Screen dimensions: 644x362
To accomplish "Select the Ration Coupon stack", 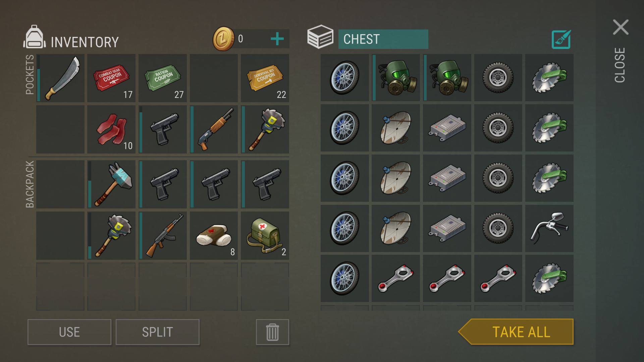I will click(163, 78).
